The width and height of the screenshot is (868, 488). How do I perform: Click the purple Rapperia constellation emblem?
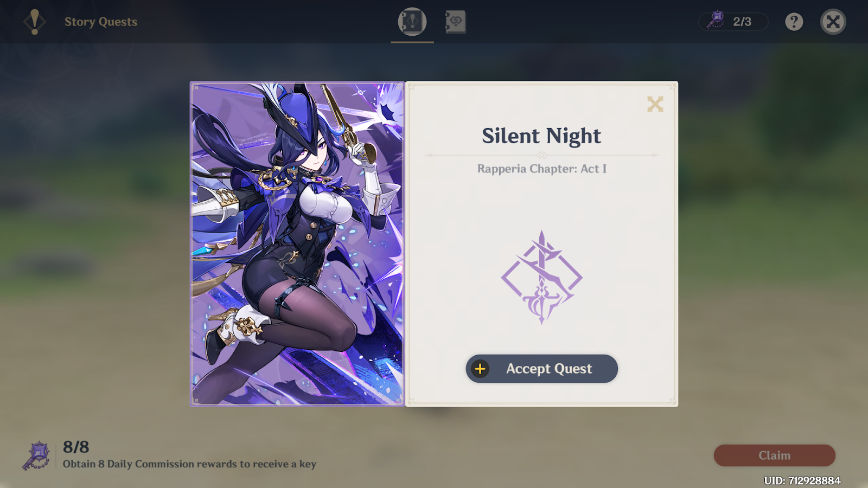[541, 278]
